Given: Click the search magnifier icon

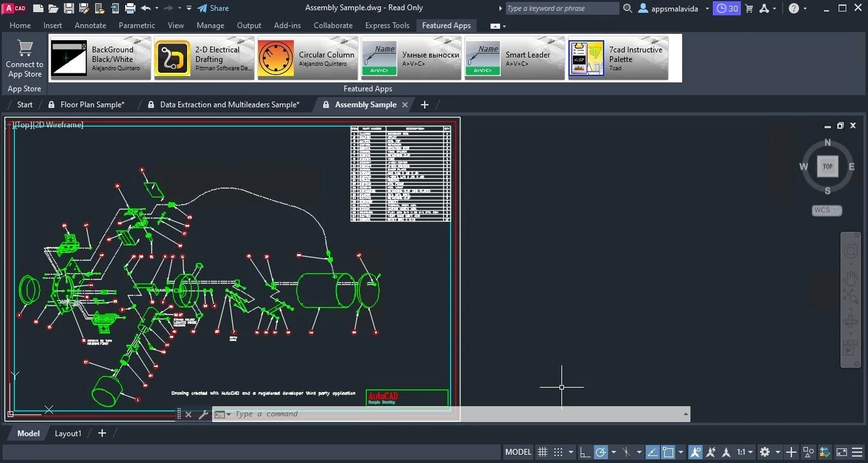Looking at the screenshot, I should pyautogui.click(x=627, y=8).
